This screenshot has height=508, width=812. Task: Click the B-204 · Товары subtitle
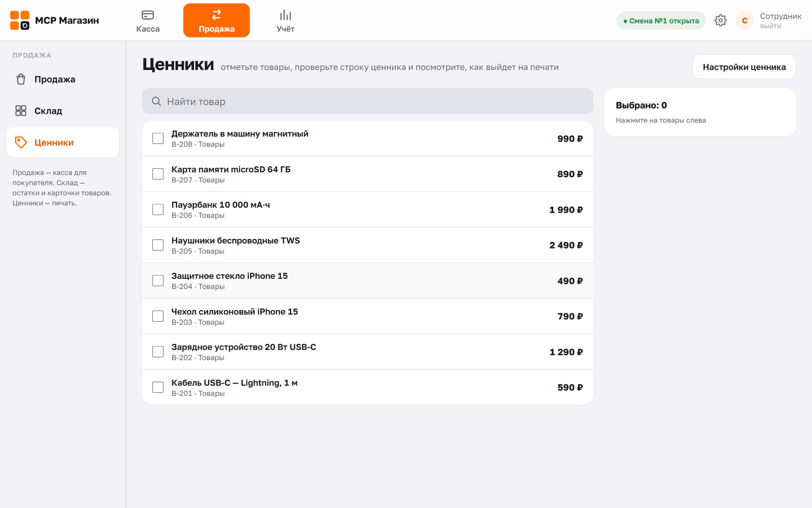(x=198, y=287)
